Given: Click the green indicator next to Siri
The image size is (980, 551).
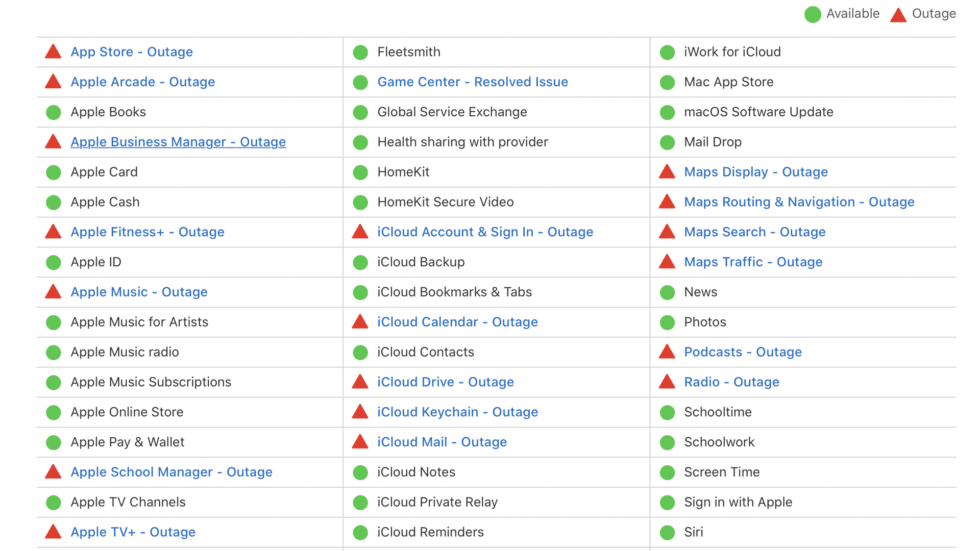Looking at the screenshot, I should coord(667,532).
